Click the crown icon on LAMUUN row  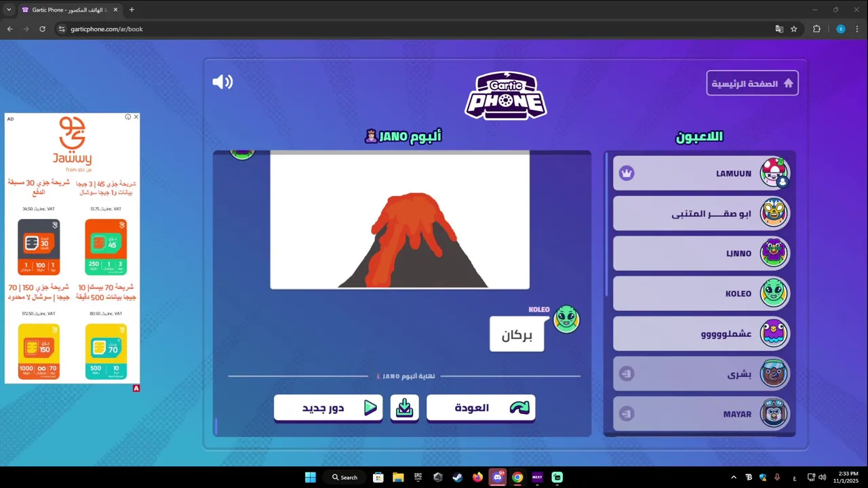tap(627, 174)
